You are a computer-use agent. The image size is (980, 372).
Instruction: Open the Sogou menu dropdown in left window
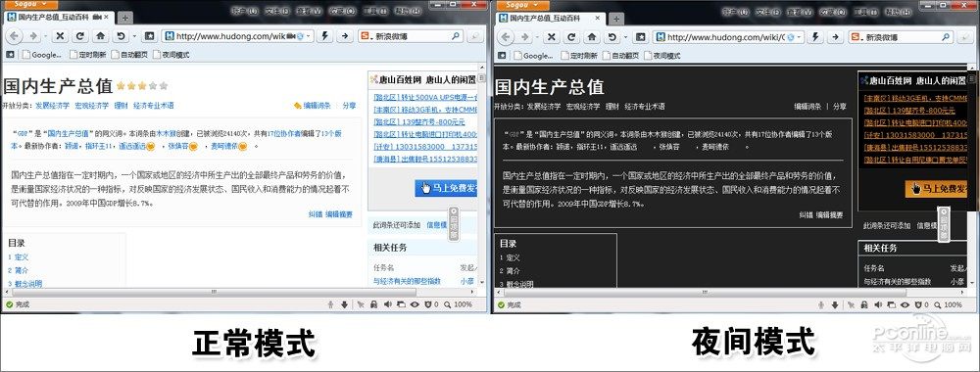click(x=30, y=4)
